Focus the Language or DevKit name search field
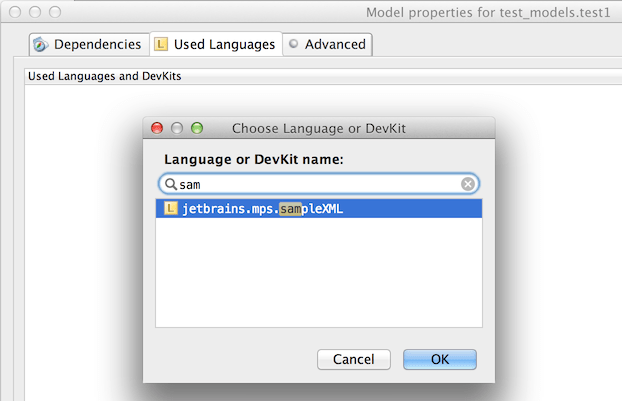The image size is (622, 401). tap(319, 184)
